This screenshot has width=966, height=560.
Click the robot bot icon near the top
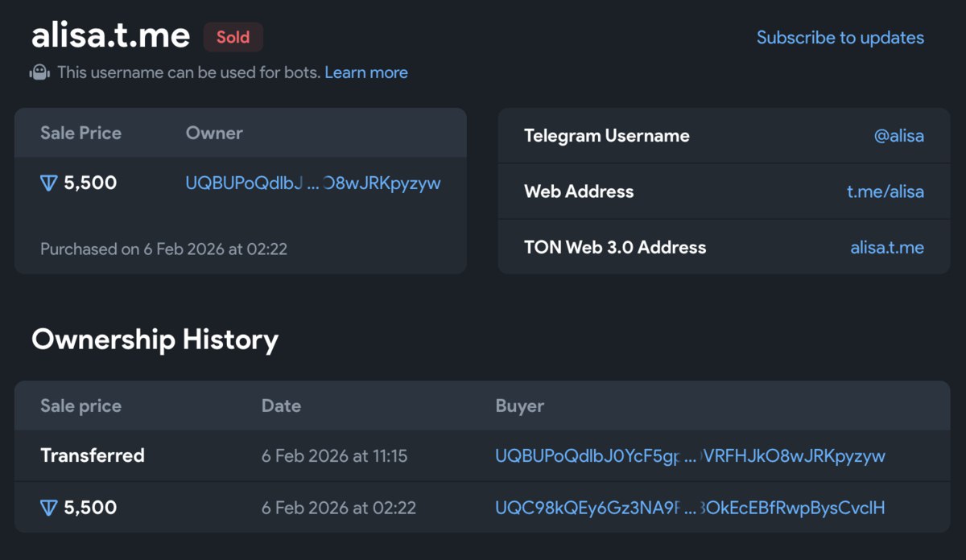39,72
